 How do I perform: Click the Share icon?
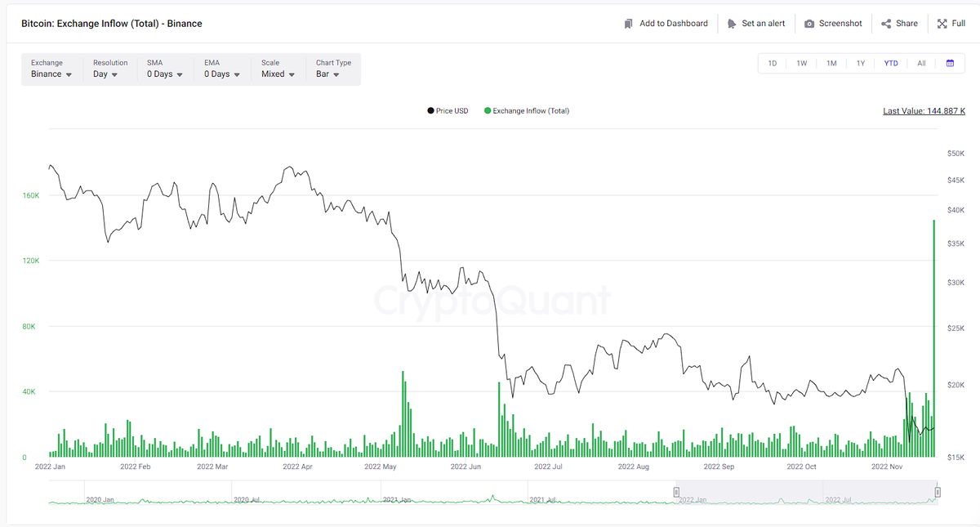(886, 24)
